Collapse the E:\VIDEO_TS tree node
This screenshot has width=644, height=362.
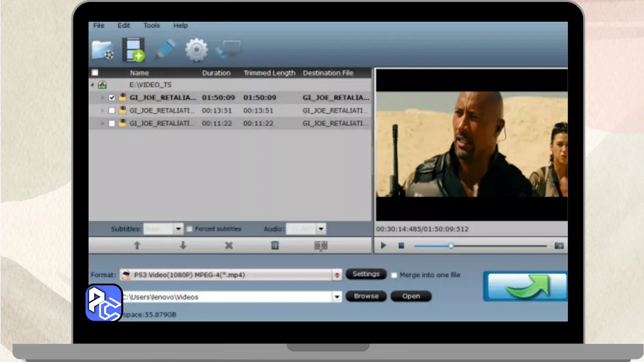coord(92,85)
